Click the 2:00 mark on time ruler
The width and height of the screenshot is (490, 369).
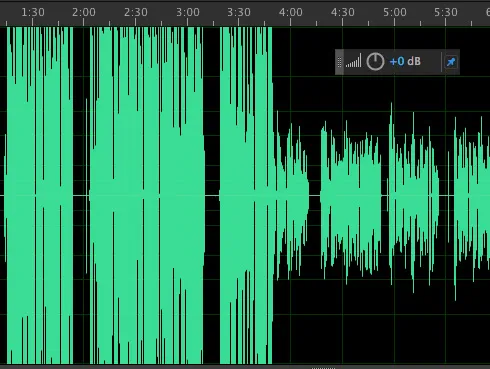pos(84,13)
